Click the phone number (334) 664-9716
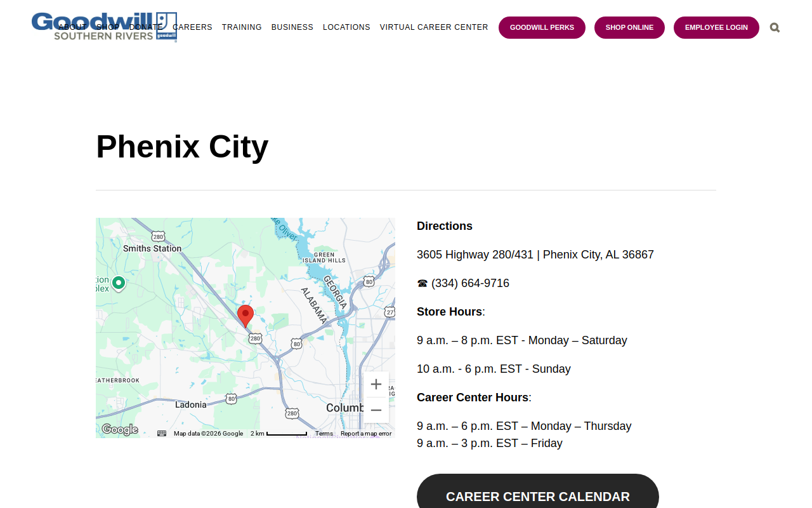 470,283
